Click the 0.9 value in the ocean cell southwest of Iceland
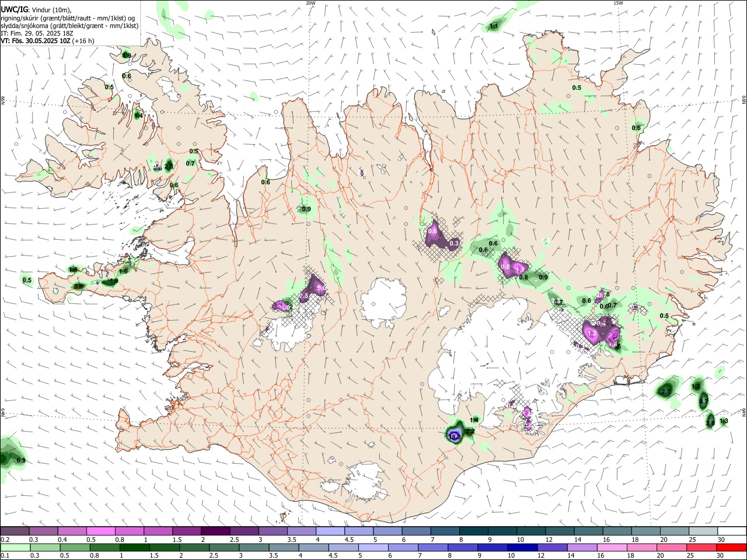Viewport: 747px width, 560px height. [x=21, y=461]
